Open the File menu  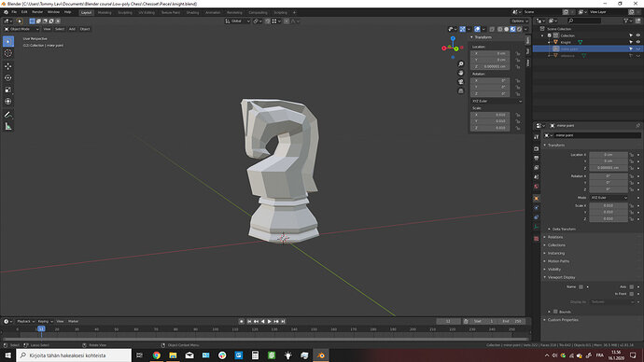pyautogui.click(x=14, y=12)
